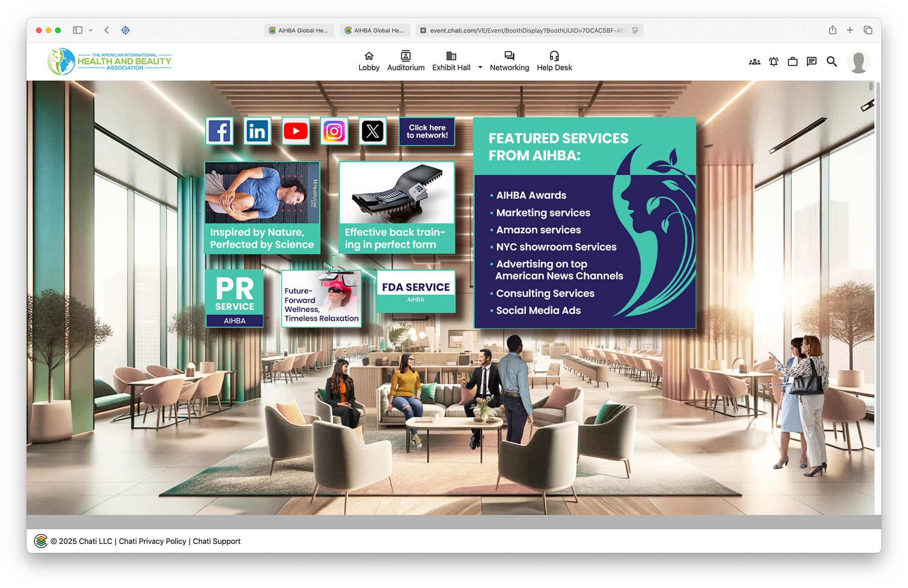Open the X (Twitter) social icon
The width and height of the screenshot is (908, 588).
[x=372, y=131]
